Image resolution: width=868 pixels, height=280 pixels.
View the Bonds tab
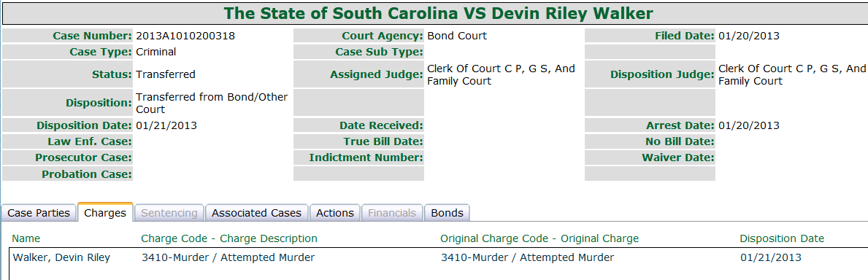coord(448,213)
